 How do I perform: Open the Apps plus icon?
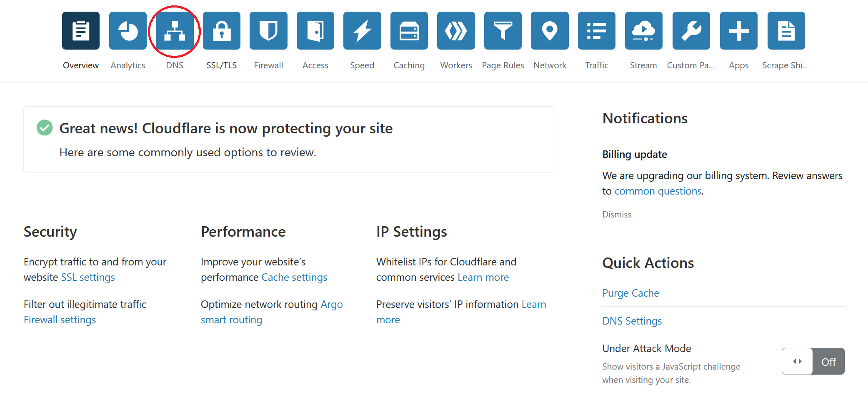pos(739,31)
